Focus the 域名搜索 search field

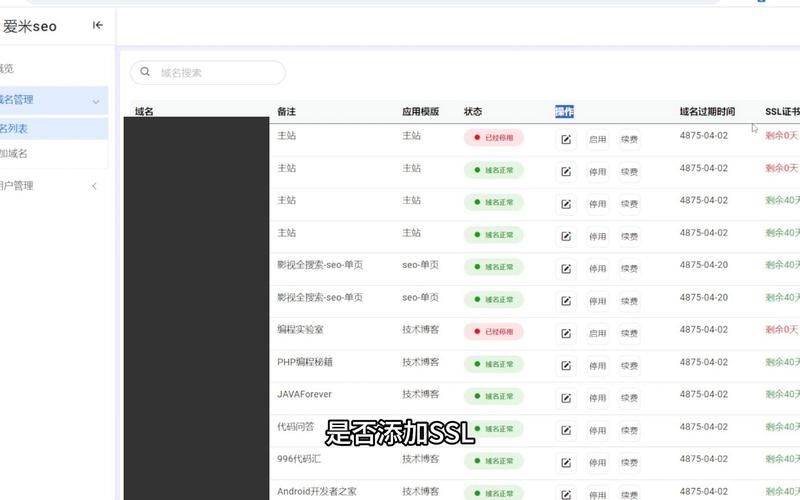208,72
